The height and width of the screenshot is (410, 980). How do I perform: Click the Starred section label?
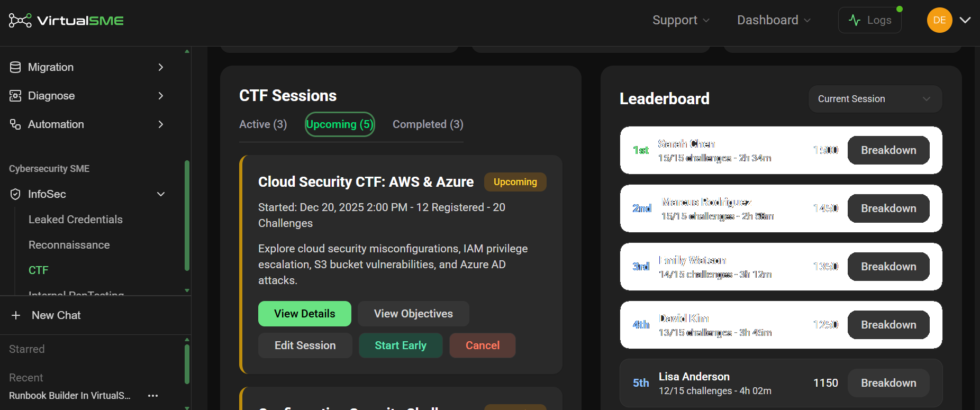pyautogui.click(x=27, y=349)
